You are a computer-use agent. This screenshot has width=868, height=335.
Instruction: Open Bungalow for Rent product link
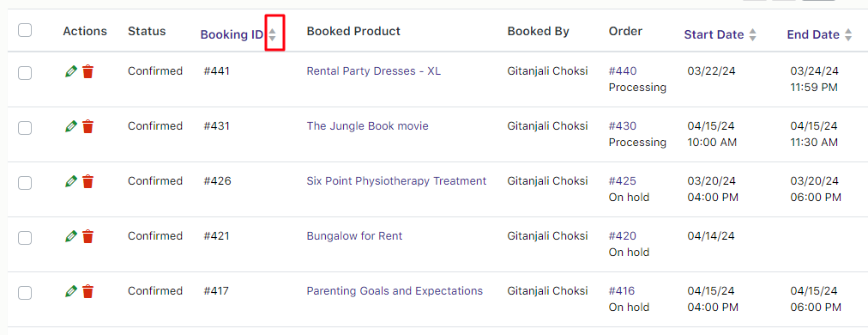(x=354, y=235)
